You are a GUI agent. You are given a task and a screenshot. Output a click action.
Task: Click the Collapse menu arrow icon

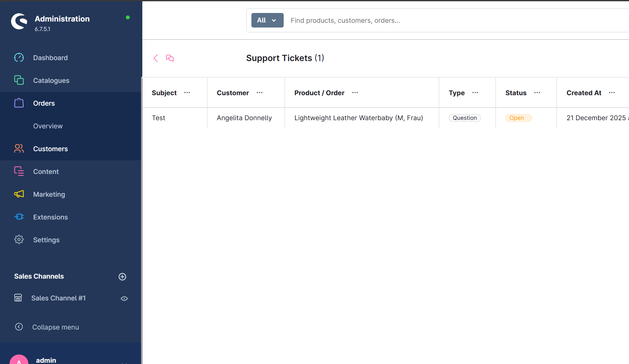coord(19,327)
